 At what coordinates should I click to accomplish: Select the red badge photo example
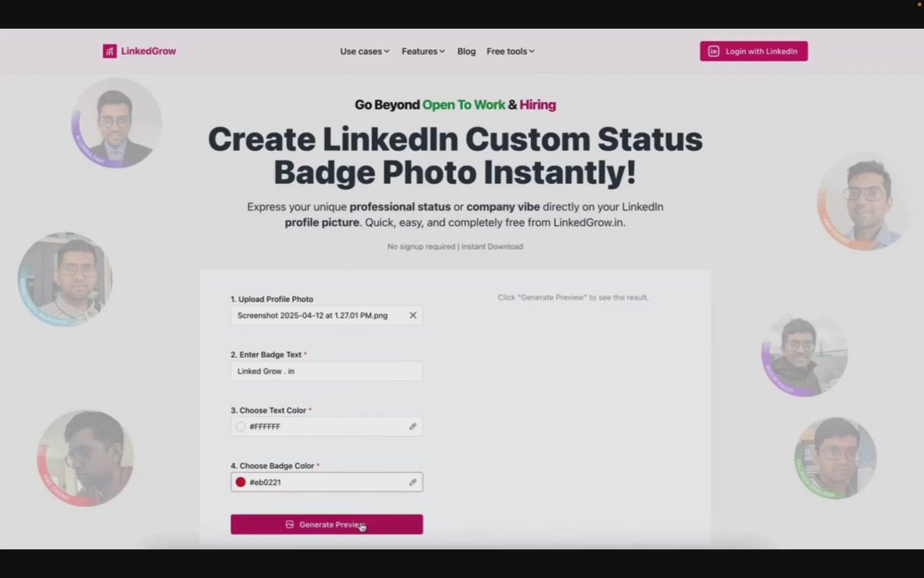coord(86,458)
